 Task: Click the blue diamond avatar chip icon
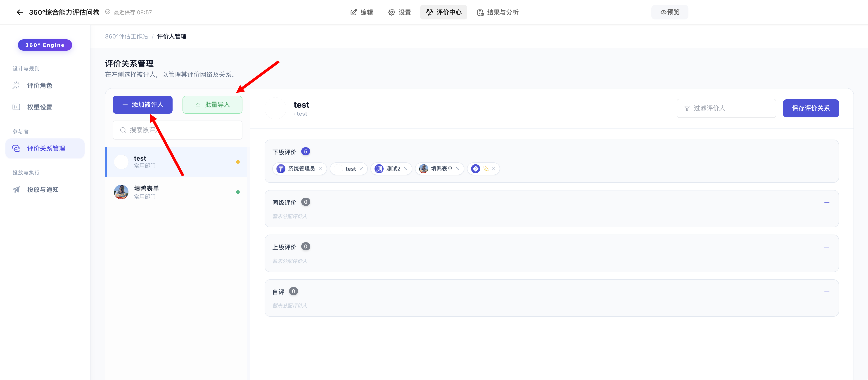[475, 169]
